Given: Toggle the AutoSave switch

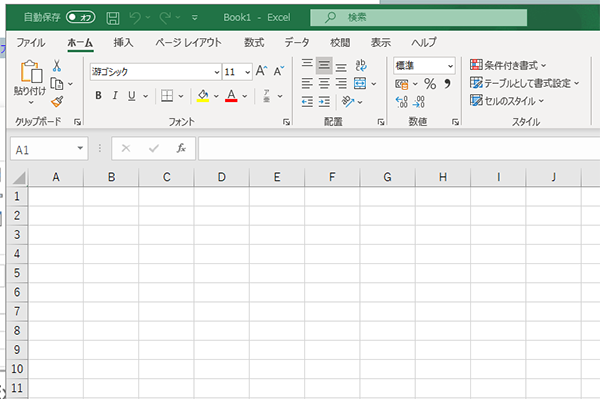Looking at the screenshot, I should 80,17.
